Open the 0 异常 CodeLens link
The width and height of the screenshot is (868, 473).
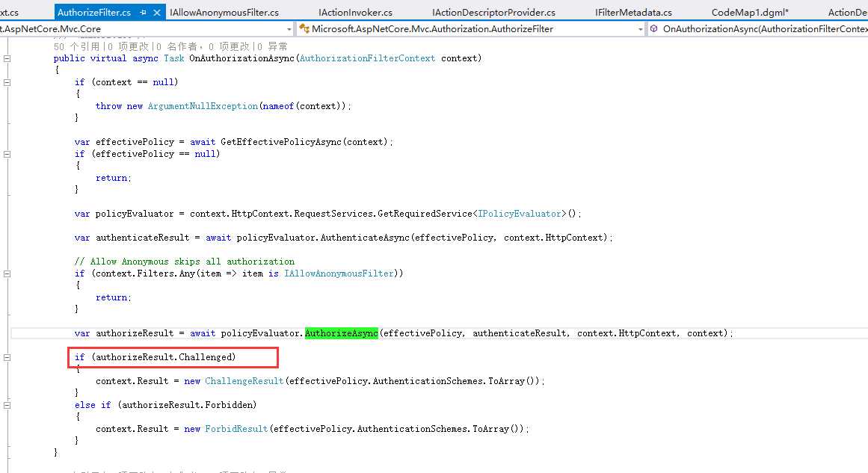point(272,46)
